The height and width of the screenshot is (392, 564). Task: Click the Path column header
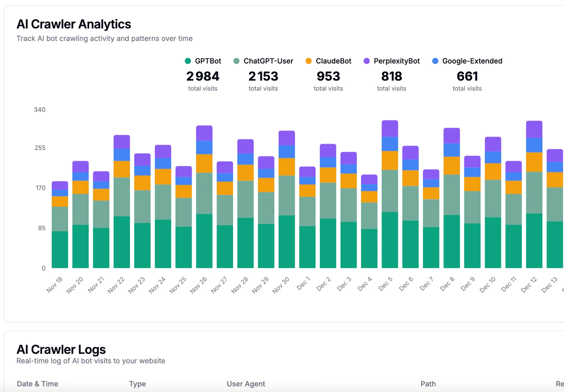(x=428, y=384)
